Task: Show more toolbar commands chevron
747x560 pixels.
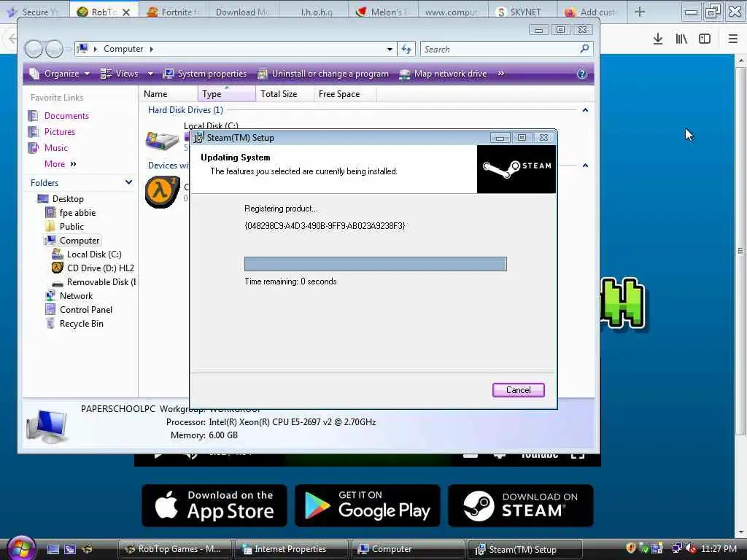Action: [500, 74]
